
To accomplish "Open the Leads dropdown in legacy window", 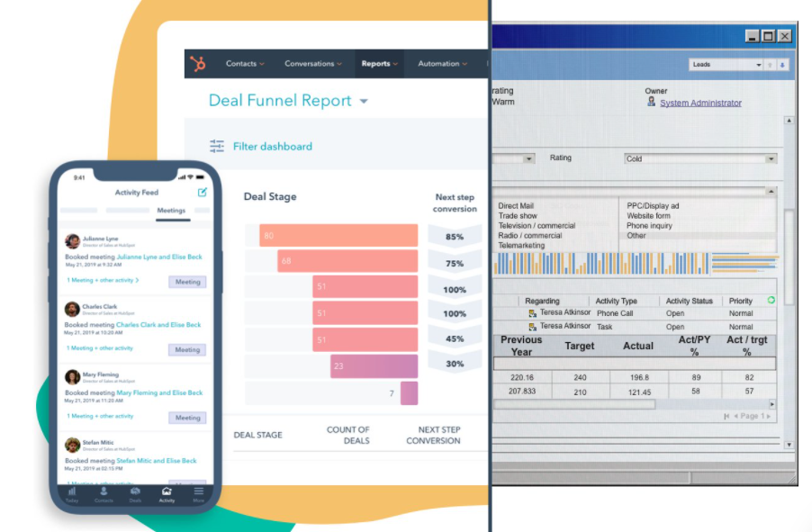I will [726, 65].
